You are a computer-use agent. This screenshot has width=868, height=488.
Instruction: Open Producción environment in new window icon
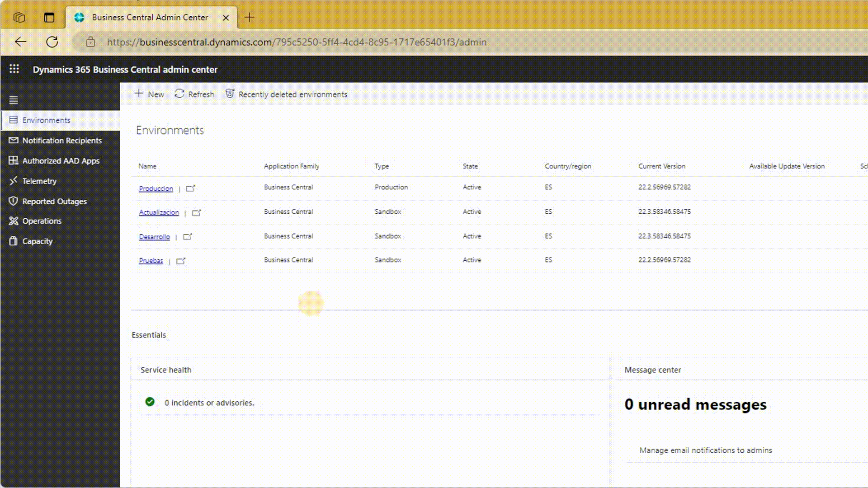190,188
